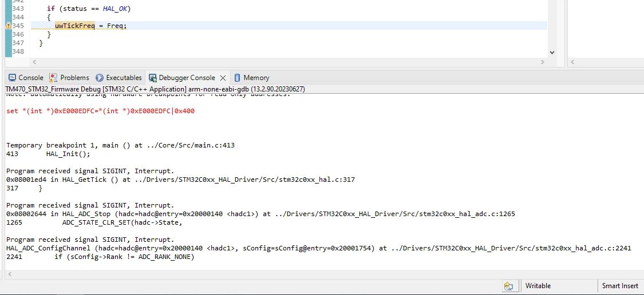This screenshot has height=295, width=644.
Task: Click the Problems tab icon
Action: click(x=53, y=78)
